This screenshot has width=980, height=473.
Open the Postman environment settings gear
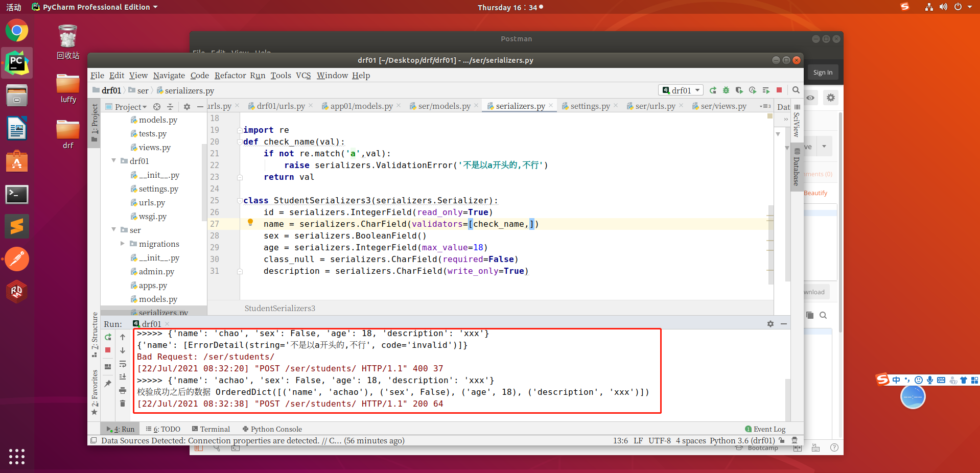[x=831, y=98]
